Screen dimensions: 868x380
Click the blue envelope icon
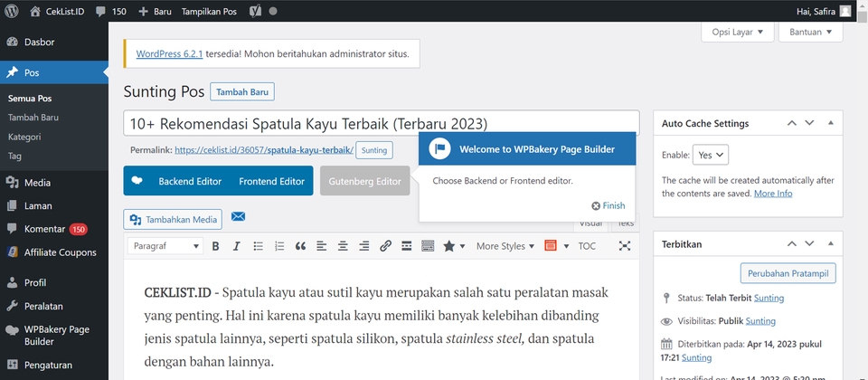tap(238, 216)
